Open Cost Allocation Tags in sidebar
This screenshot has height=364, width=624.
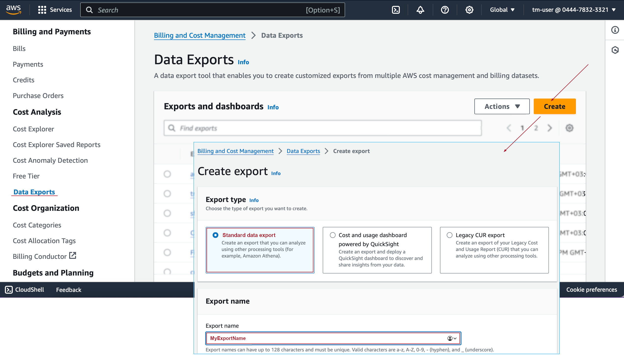(x=44, y=241)
